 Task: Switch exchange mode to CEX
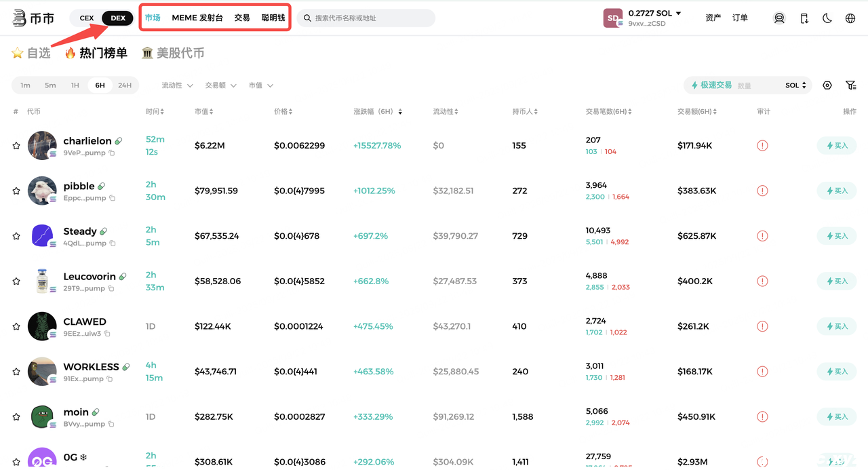(87, 18)
